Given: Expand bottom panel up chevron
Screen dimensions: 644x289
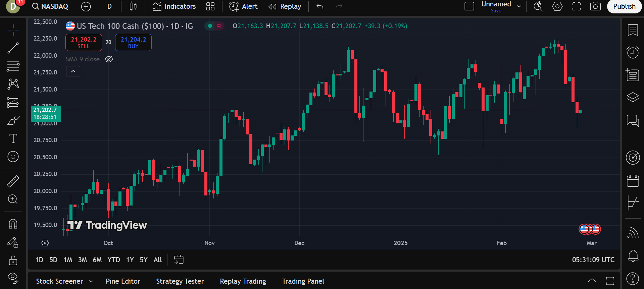Looking at the screenshot, I should tap(592, 281).
